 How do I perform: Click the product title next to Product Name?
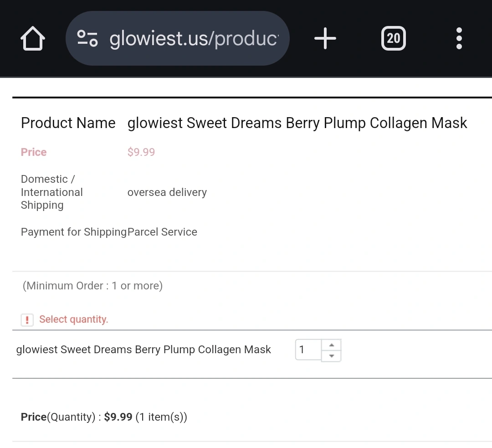[x=297, y=123]
